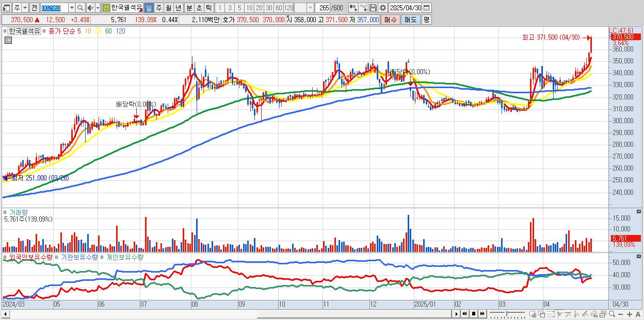Screen dimensions: 644x320
Task: Click the speaker sound icon in toolbar
Action: point(91,8)
